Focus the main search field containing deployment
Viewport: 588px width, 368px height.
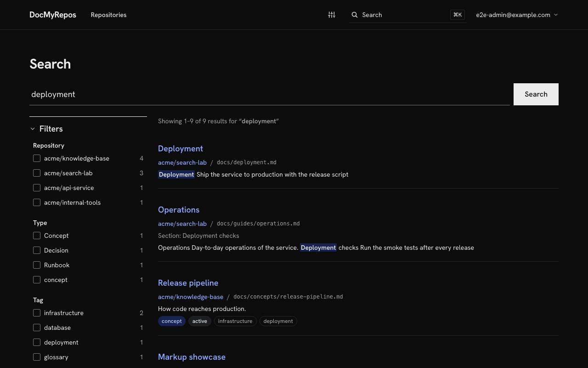click(270, 94)
